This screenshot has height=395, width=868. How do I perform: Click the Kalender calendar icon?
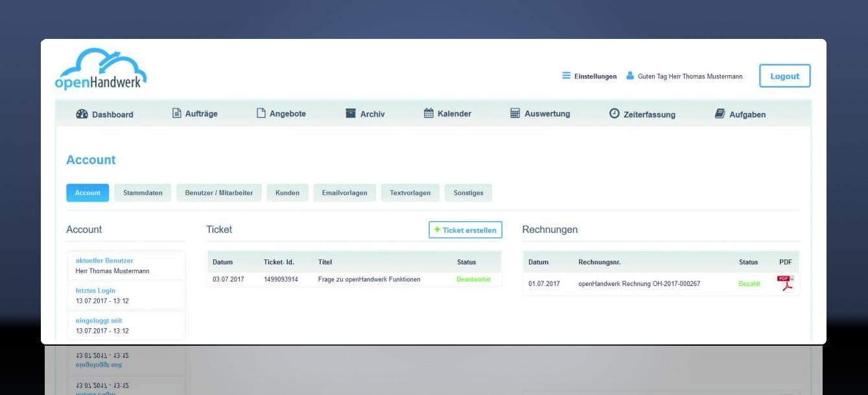pyautogui.click(x=428, y=114)
